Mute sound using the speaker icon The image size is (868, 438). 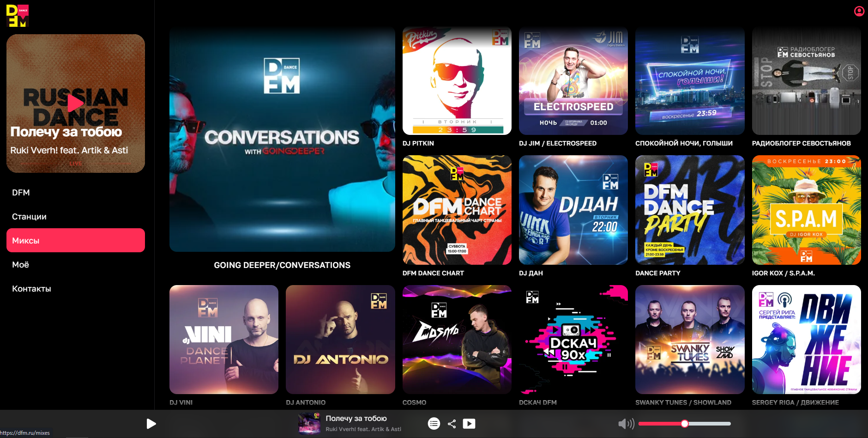626,424
